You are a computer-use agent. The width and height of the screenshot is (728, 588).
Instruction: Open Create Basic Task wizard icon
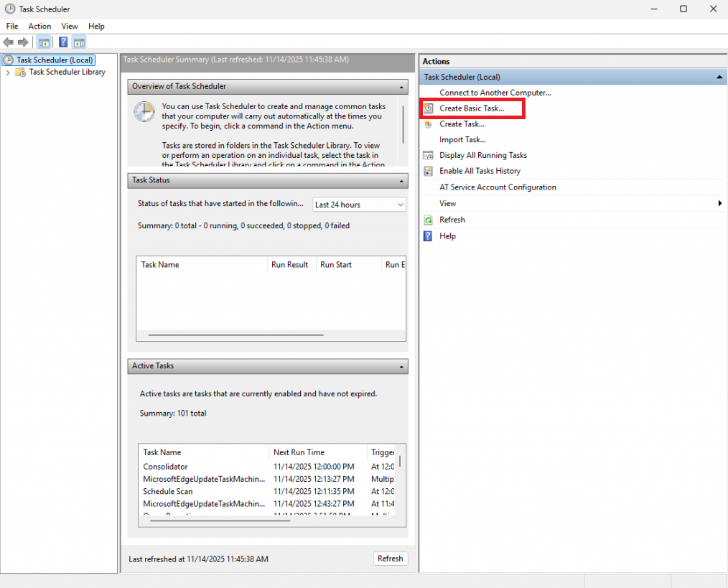coord(426,108)
